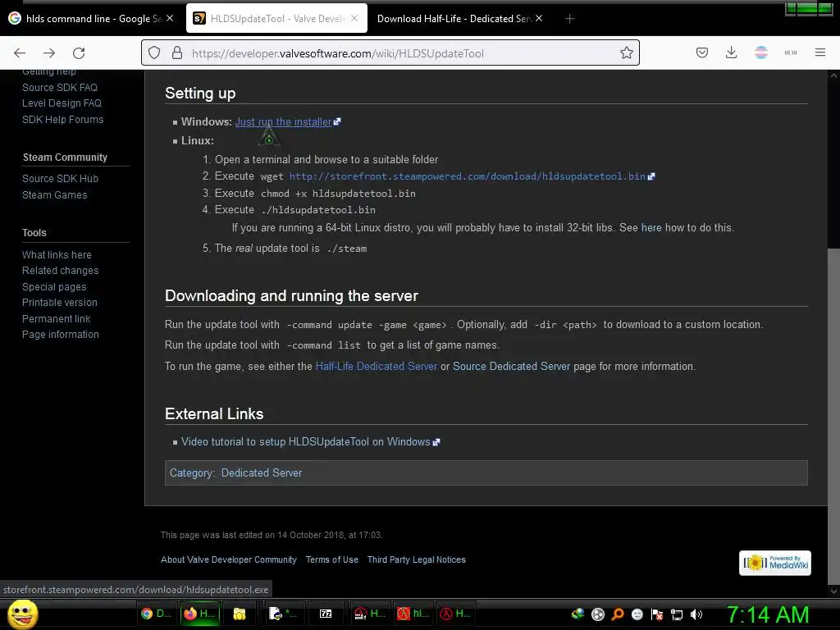This screenshot has width=840, height=630.
Task: Close the hlds command line Google tab
Action: (170, 18)
